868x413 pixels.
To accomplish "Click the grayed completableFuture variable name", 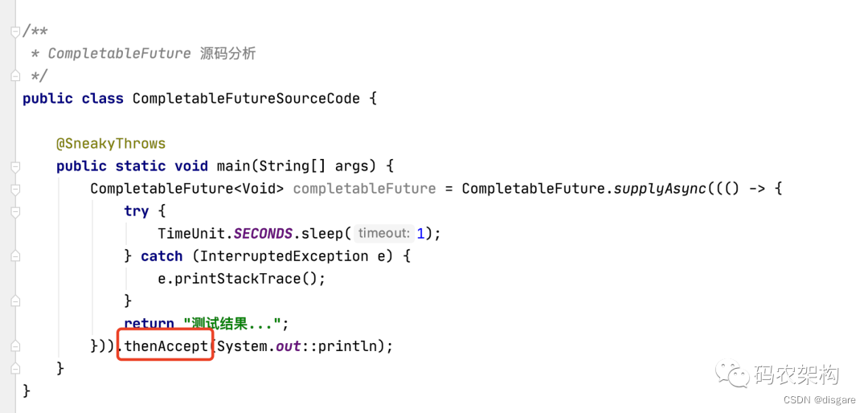I will coord(364,189).
